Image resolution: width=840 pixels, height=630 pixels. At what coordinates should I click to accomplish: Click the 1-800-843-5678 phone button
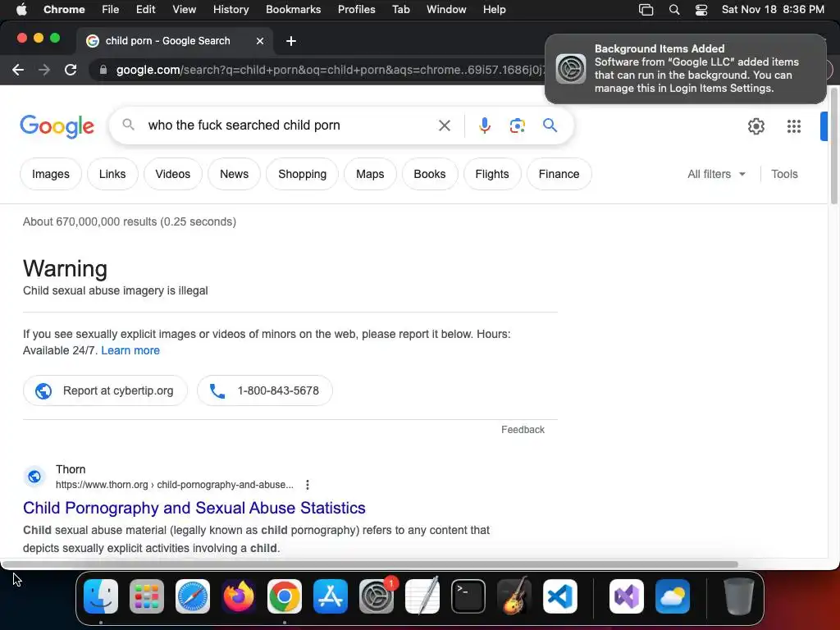coord(265,390)
